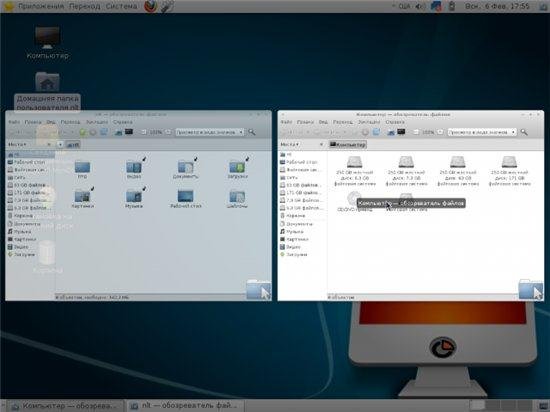Open the Музыка folder in nlt window
550x412 pixels.
click(134, 199)
